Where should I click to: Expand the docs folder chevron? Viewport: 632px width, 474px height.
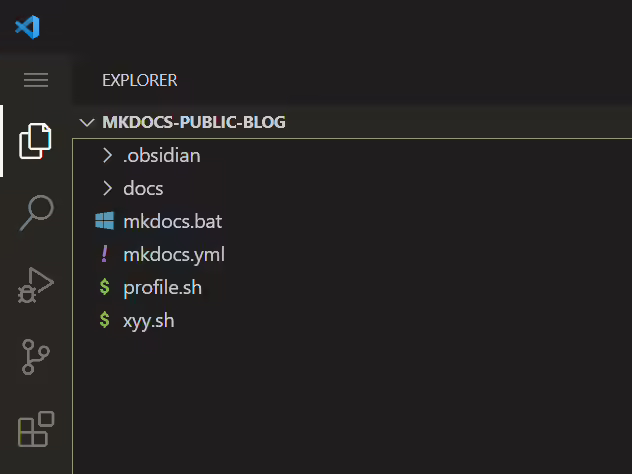point(107,188)
